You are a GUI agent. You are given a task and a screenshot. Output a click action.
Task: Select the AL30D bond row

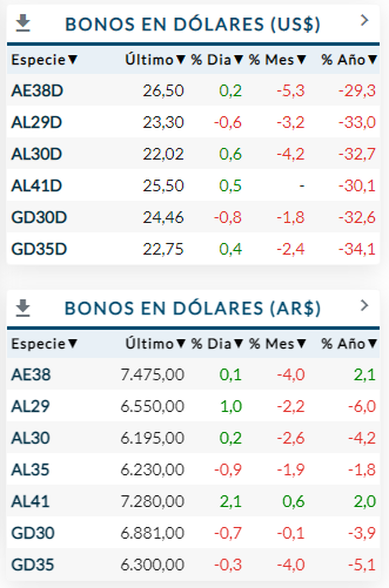click(36, 154)
